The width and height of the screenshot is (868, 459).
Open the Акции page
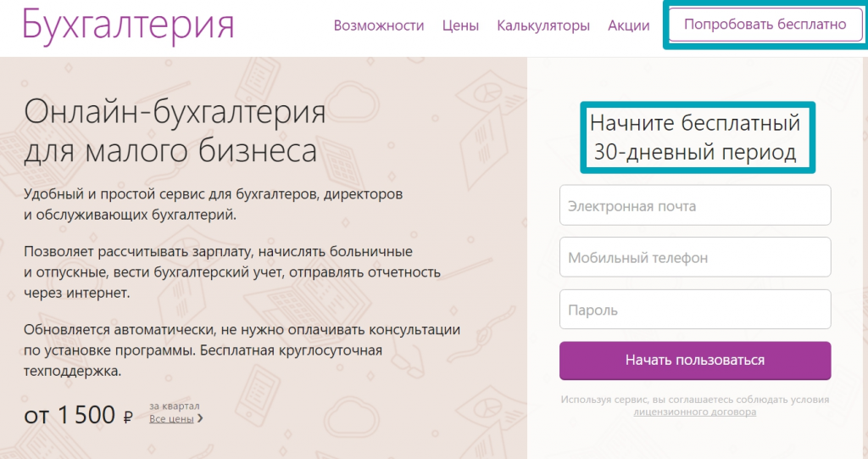(628, 25)
